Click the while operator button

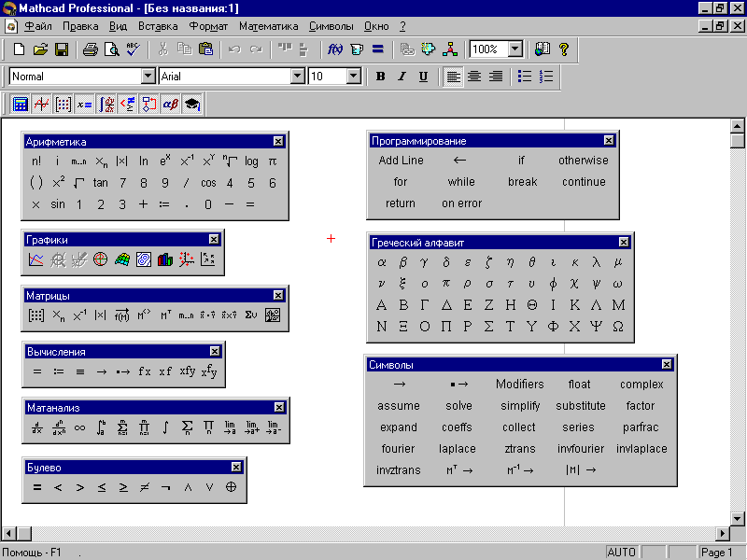click(461, 182)
